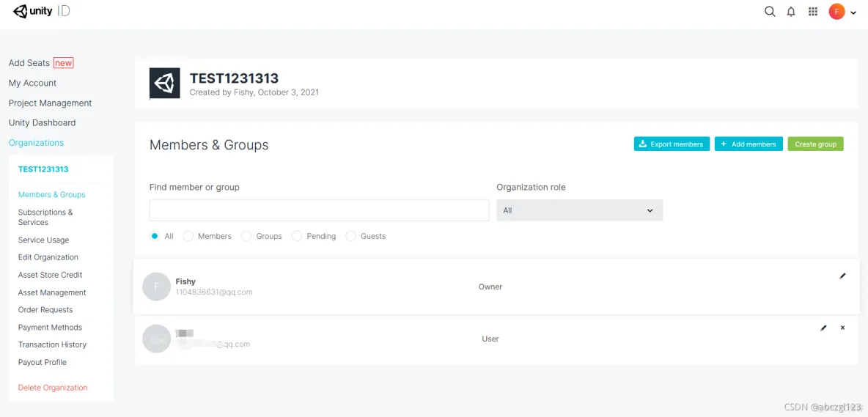
Task: Open the Organization role dropdown
Action: [x=580, y=211]
